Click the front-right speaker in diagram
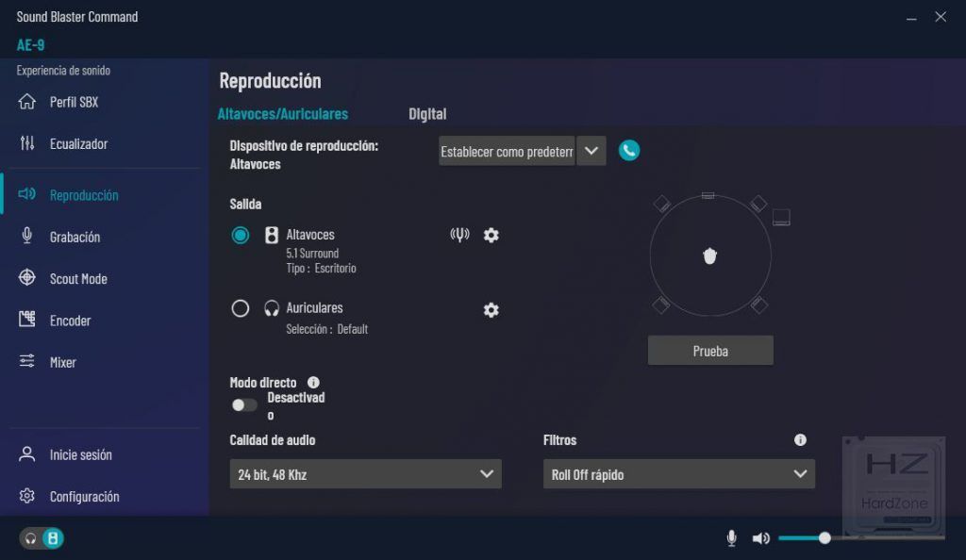Screen dimensions: 966x560 (x=758, y=204)
